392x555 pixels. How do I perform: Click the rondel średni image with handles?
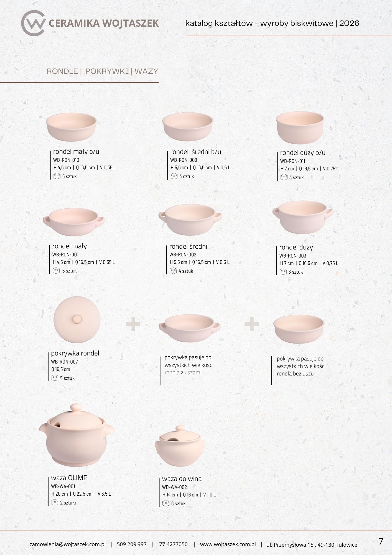tap(190, 219)
